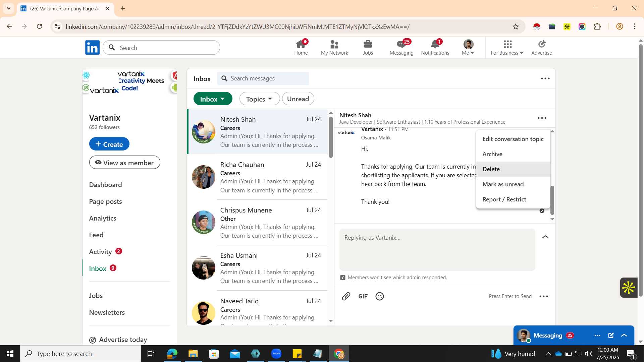Open the Jobs briefcase icon in the top navigation
The width and height of the screenshot is (644, 362).
point(368,47)
